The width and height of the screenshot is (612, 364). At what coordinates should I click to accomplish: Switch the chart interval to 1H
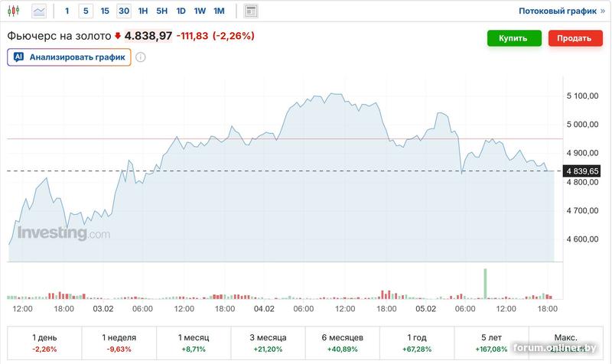click(x=143, y=11)
